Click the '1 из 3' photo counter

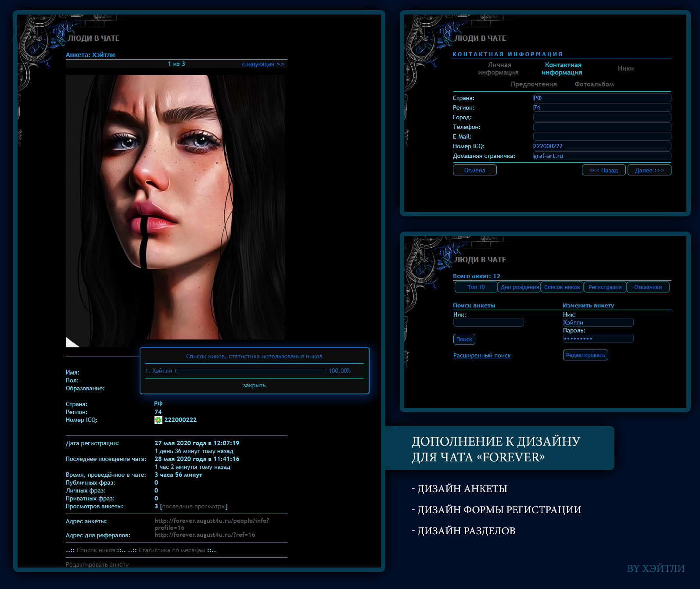click(x=176, y=64)
